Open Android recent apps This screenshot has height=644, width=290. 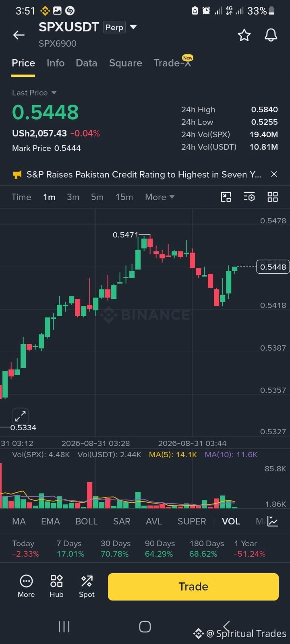pyautogui.click(x=64, y=627)
